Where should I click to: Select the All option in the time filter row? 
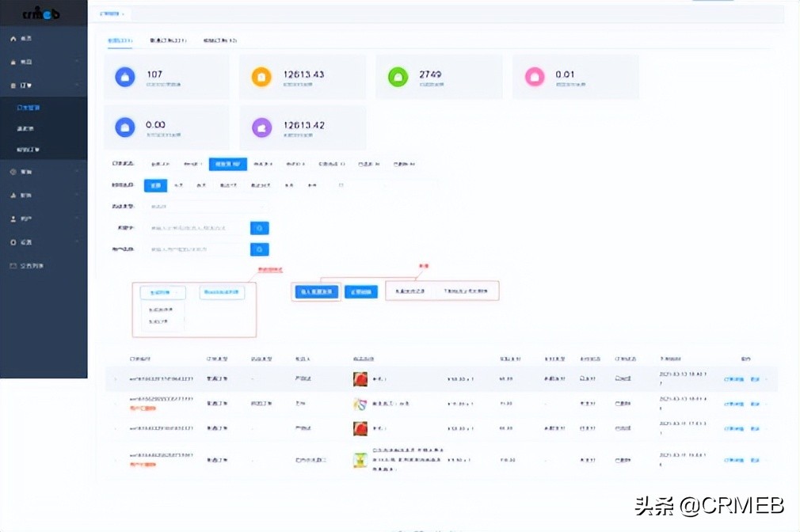(155, 184)
